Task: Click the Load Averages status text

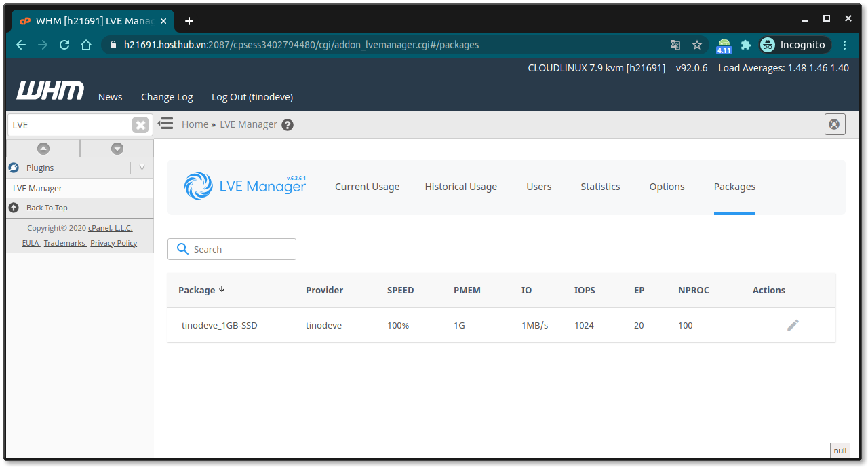Action: tap(783, 68)
